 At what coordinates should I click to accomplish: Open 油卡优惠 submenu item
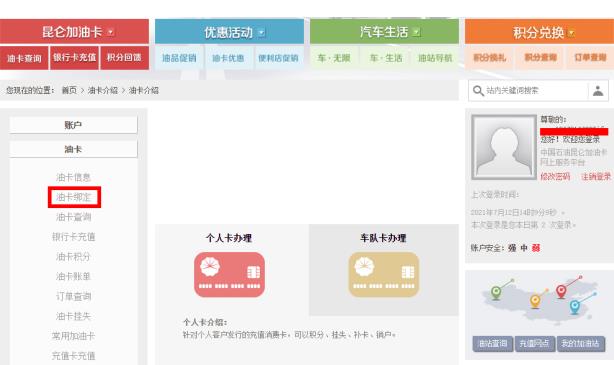[228, 58]
